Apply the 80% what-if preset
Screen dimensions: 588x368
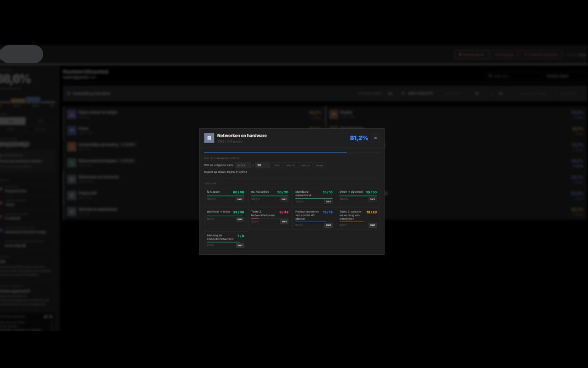[277, 165]
